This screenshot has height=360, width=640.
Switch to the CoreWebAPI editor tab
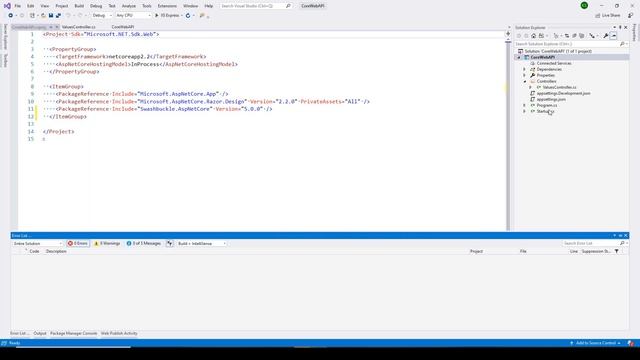pyautogui.click(x=123, y=27)
